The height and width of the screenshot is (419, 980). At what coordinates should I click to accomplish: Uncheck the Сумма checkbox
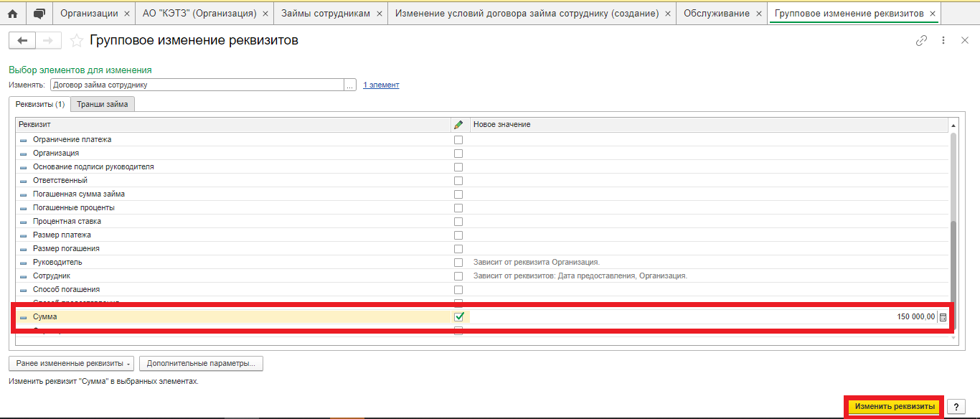pos(458,316)
